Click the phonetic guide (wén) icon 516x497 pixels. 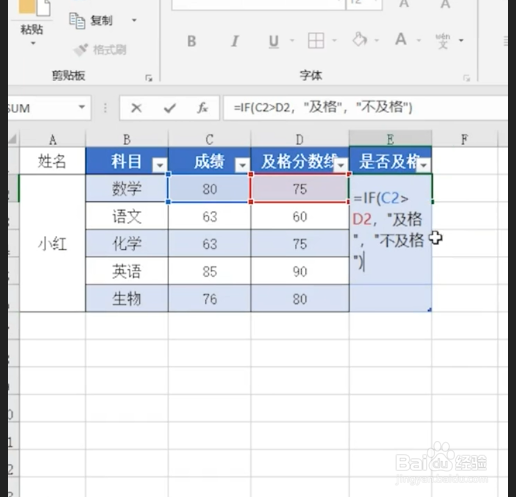point(443,41)
